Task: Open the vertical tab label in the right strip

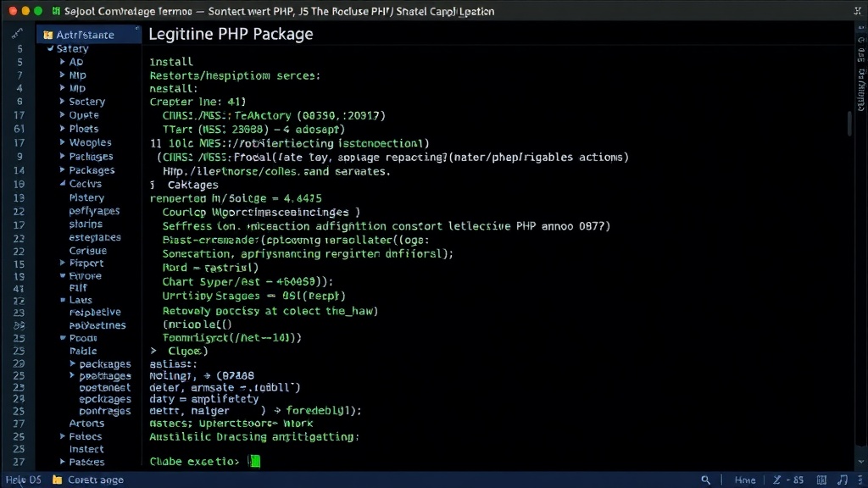Action: pos(861,88)
